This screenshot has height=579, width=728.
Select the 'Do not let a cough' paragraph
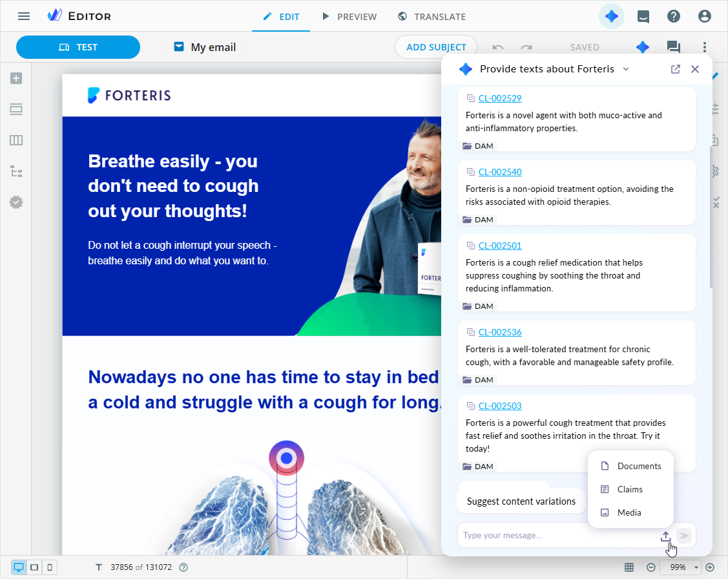[182, 253]
